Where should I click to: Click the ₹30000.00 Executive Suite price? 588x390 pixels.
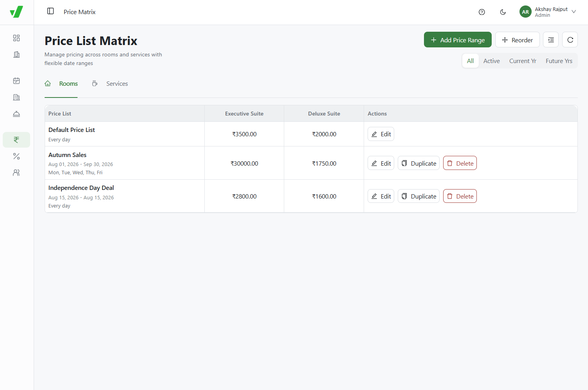coord(244,163)
